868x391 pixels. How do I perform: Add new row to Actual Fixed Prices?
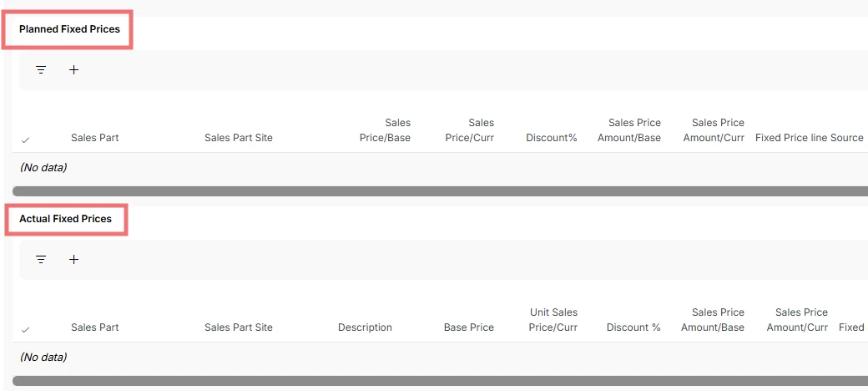click(73, 260)
